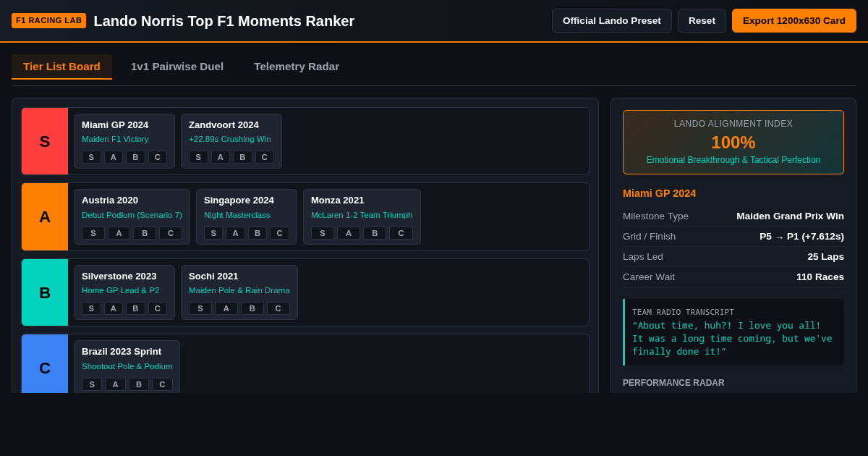This screenshot has width=868, height=456.
Task: Demote Austria 2020 to tier C
Action: click(171, 233)
